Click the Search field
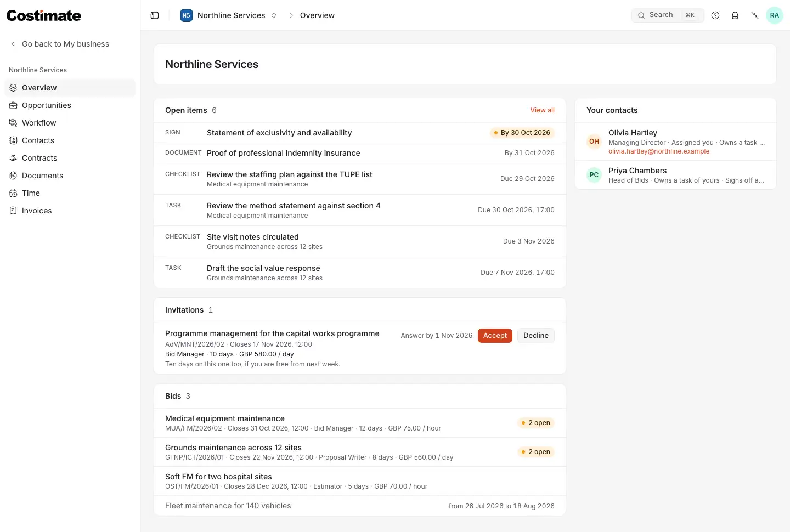 [668, 15]
